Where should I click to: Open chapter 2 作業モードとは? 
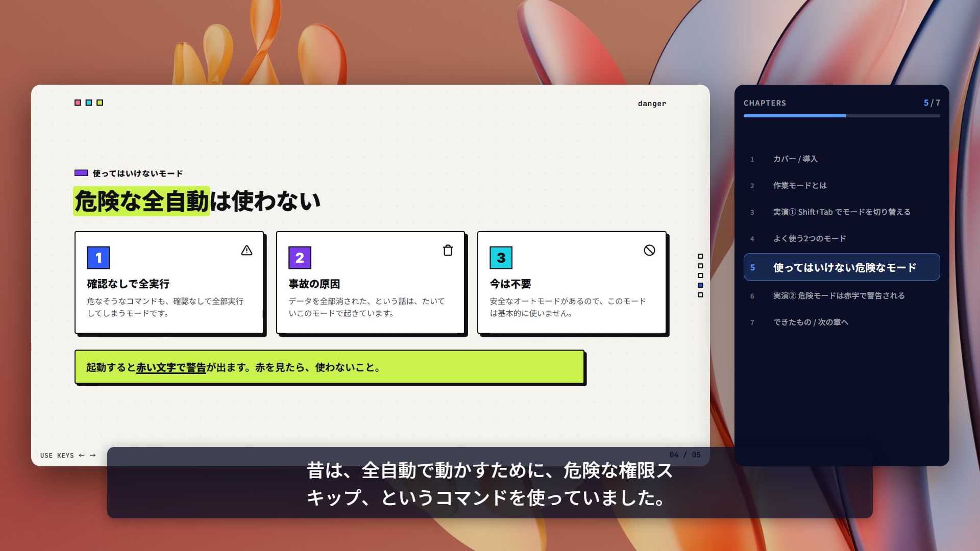[842, 186]
